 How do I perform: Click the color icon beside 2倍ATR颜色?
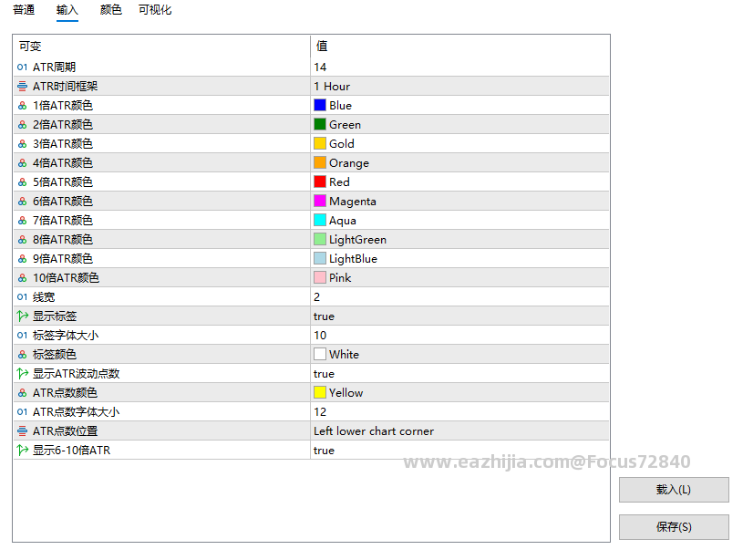coord(22,125)
